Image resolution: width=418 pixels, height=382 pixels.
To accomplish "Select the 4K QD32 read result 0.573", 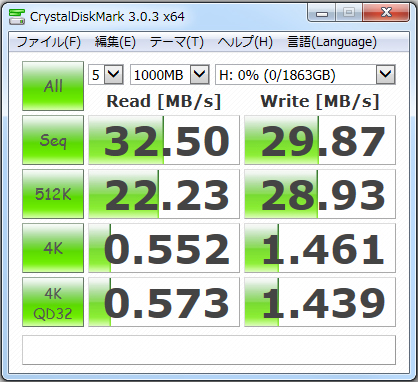I will [x=164, y=302].
